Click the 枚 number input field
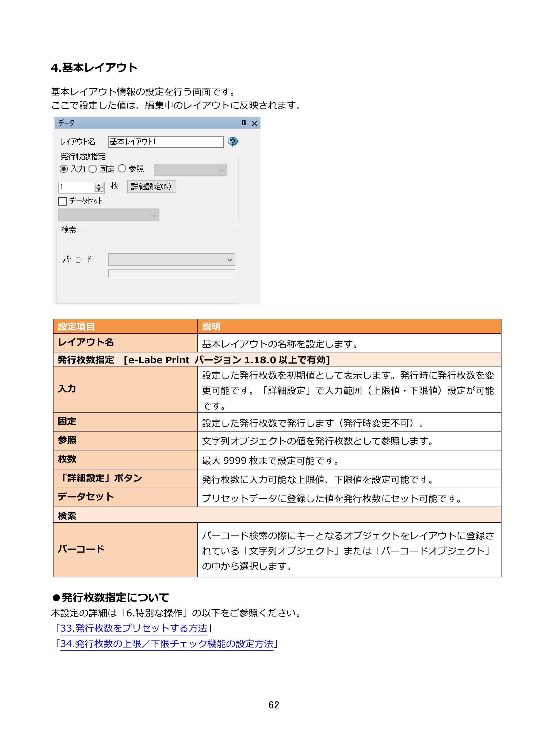 [x=77, y=187]
